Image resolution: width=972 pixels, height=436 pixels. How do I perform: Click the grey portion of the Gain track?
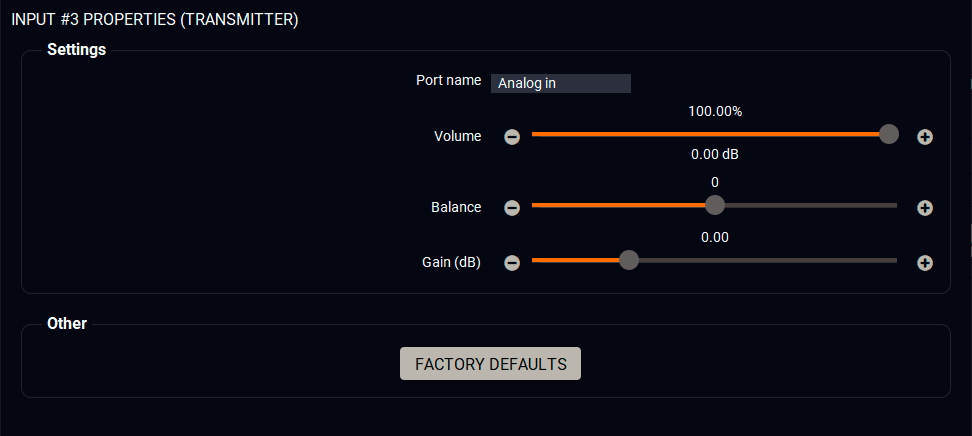770,260
